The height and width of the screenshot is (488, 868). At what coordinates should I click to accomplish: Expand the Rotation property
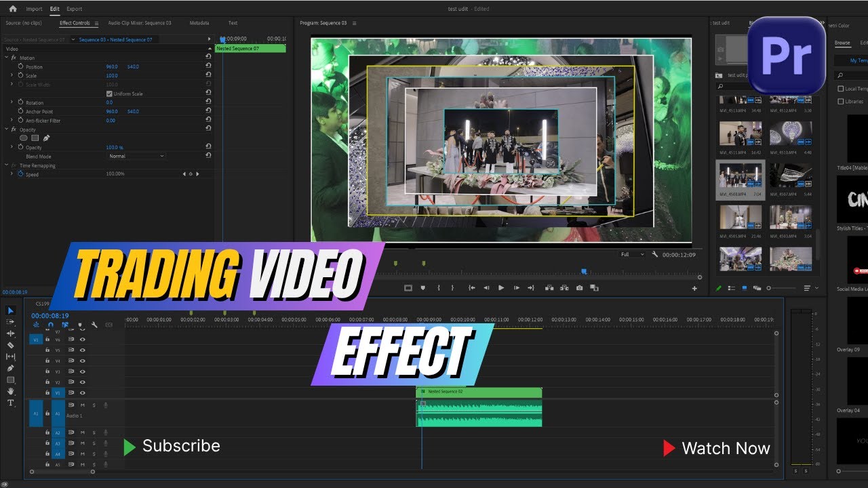tap(12, 102)
